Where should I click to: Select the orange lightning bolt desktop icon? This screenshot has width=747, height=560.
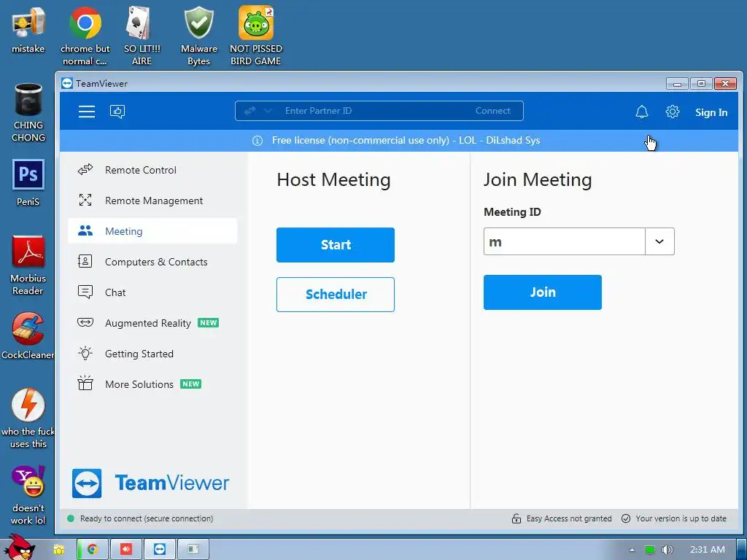[x=28, y=419]
